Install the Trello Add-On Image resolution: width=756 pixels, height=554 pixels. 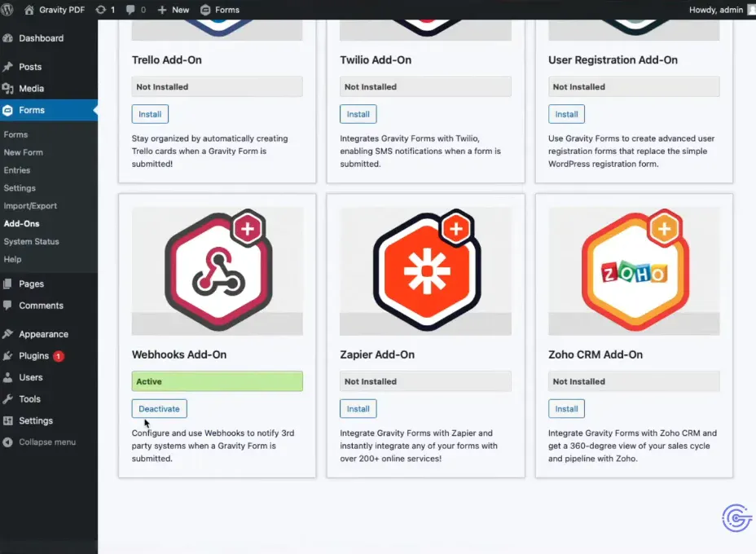(x=150, y=114)
